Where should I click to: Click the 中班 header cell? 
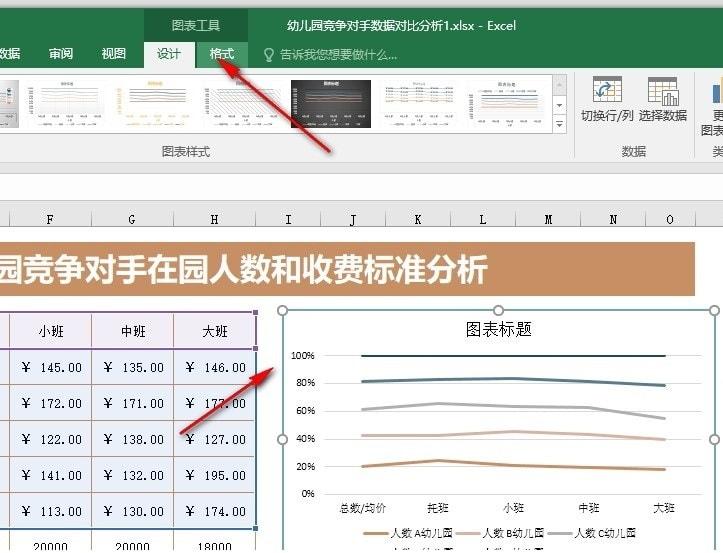tap(133, 331)
